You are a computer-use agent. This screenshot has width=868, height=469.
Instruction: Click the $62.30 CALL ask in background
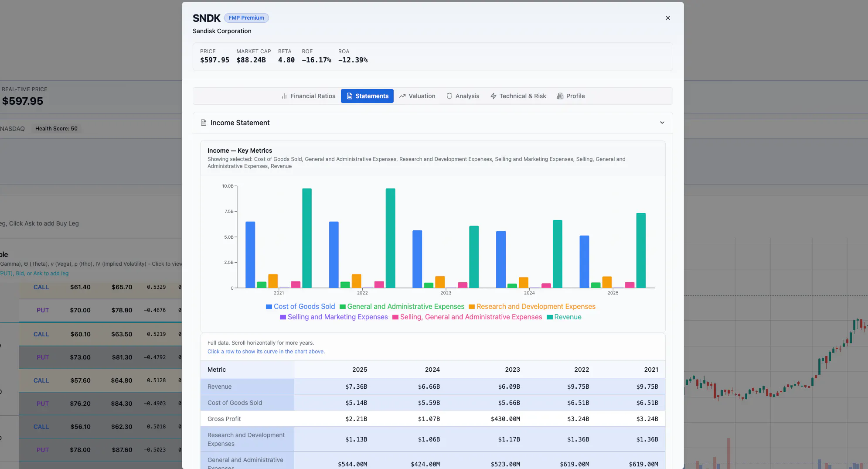click(122, 427)
